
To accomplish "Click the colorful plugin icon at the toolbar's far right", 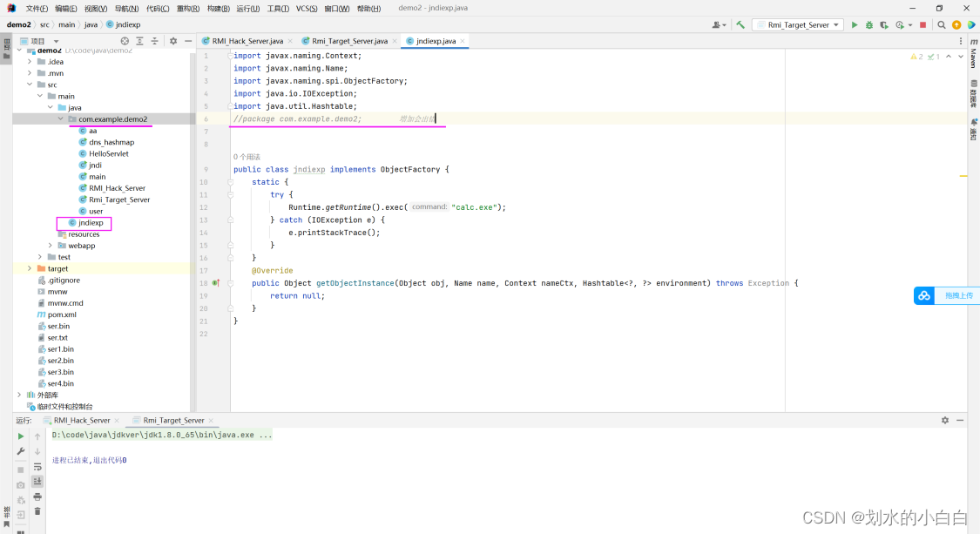I will (971, 25).
